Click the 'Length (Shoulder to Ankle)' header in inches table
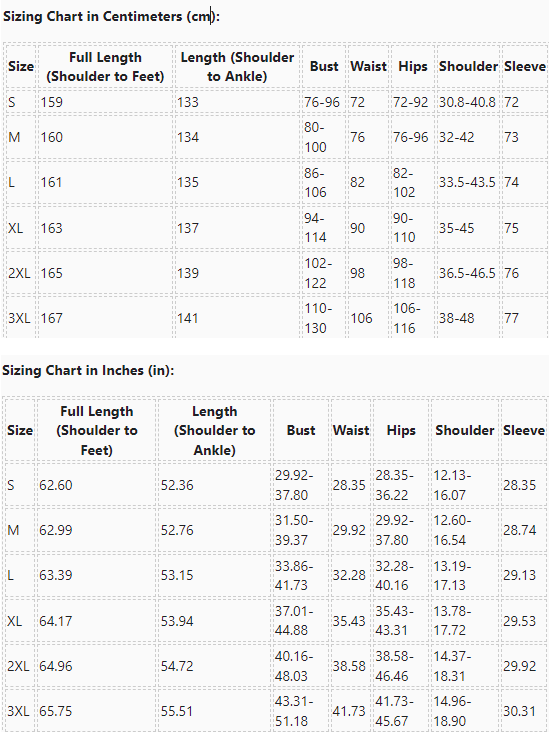The image size is (549, 732). (x=214, y=430)
